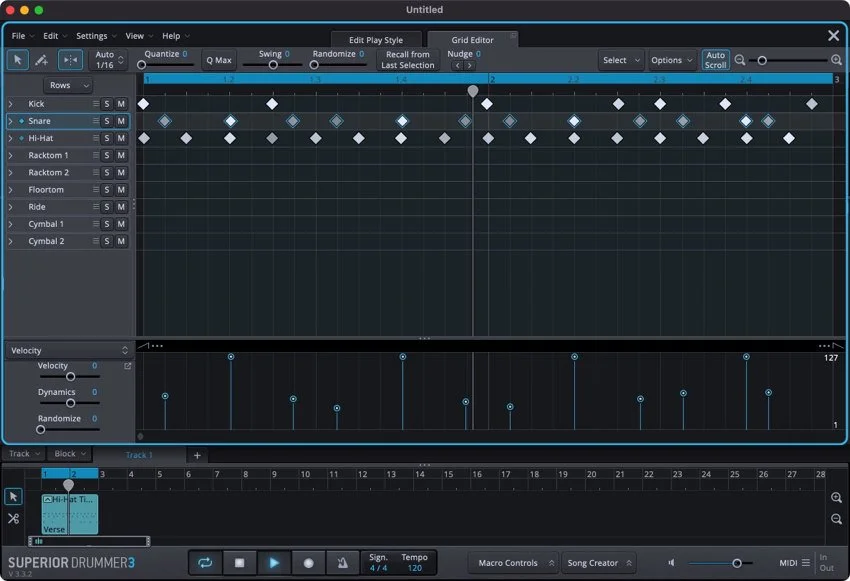Open the Snare row hamburger menu
850x581 pixels.
click(x=96, y=121)
